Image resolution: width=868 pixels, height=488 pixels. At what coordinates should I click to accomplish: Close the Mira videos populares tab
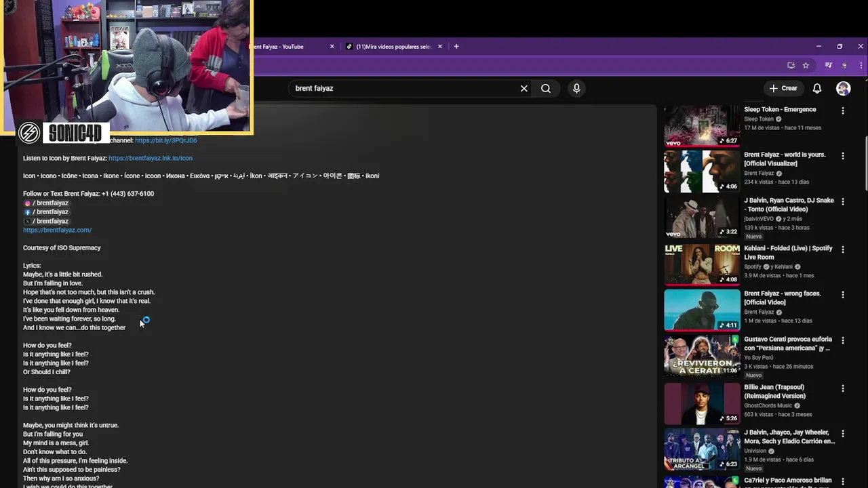pyautogui.click(x=439, y=47)
